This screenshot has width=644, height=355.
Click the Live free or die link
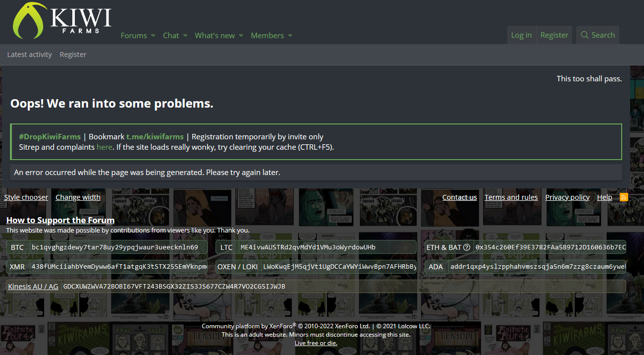click(x=316, y=343)
